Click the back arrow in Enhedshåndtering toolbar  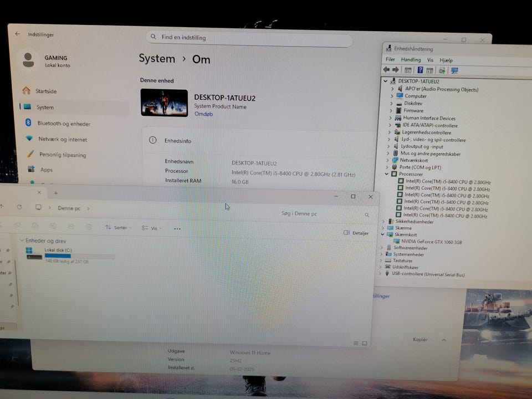point(386,70)
